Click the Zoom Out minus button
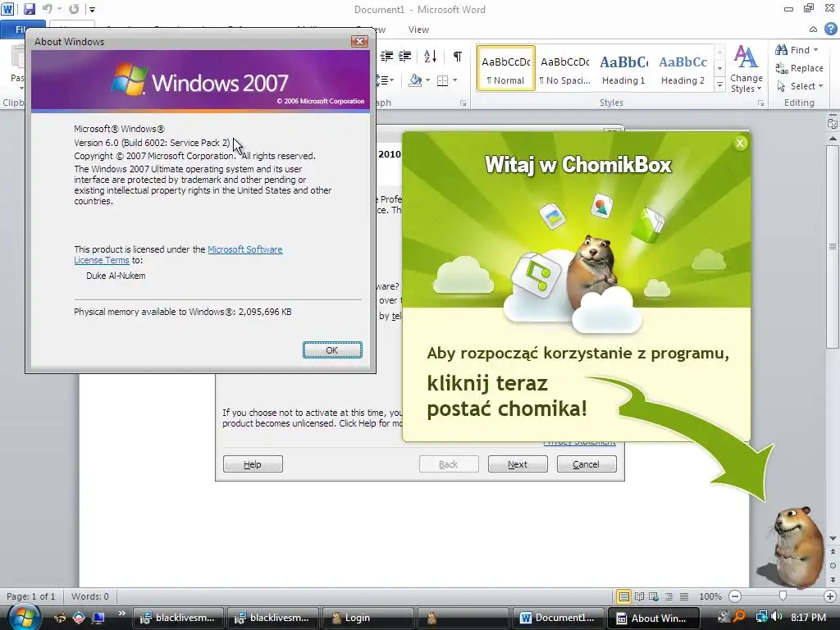 (735, 596)
